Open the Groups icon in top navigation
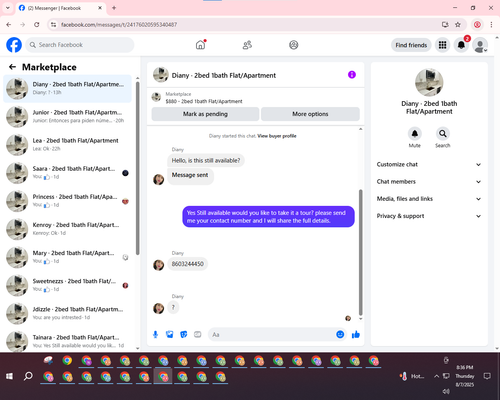 pos(293,45)
